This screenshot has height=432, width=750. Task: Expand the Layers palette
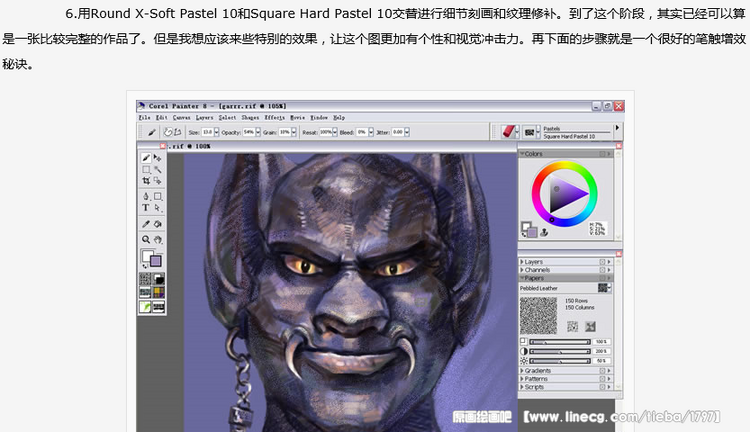[522, 262]
